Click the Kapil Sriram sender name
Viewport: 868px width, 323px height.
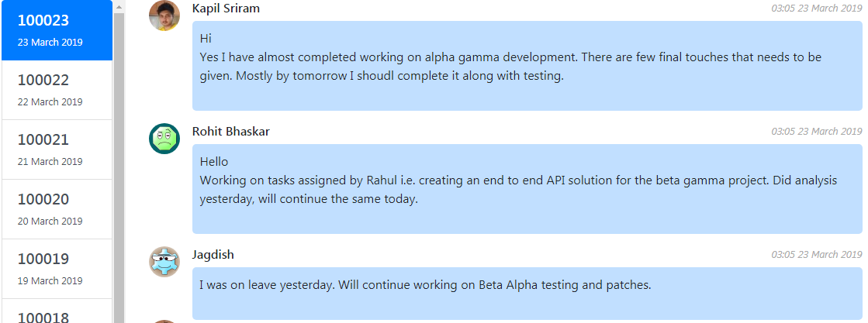pyautogui.click(x=226, y=9)
